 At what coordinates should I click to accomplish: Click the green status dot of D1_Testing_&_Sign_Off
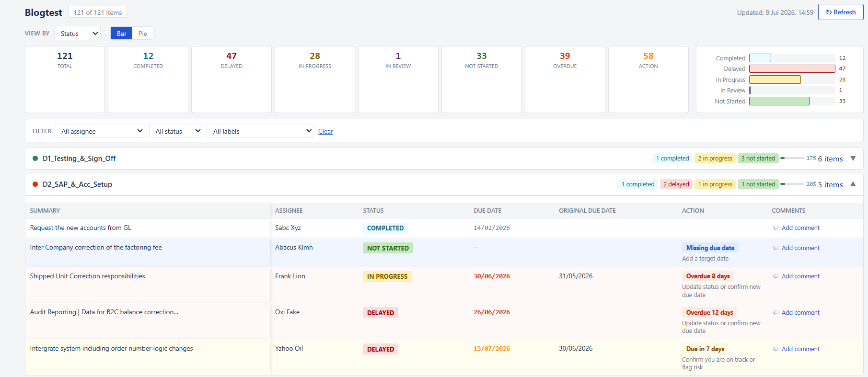[35, 159]
